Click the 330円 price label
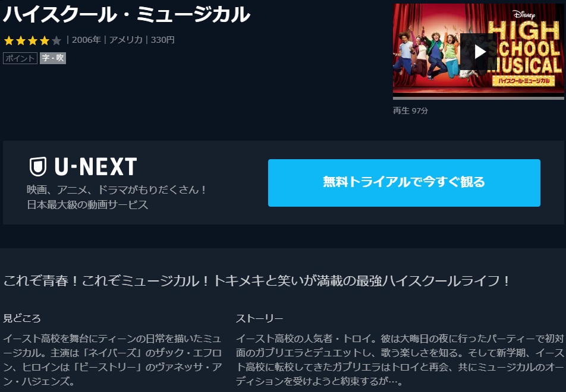 (x=163, y=40)
